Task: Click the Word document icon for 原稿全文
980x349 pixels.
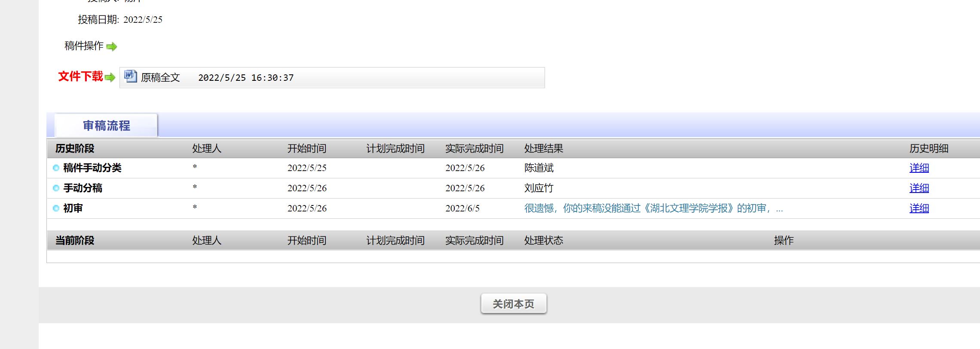Action: (130, 77)
